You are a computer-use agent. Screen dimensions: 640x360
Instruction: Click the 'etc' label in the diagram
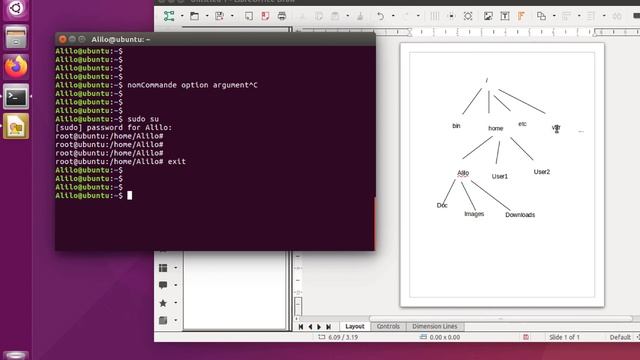click(522, 124)
